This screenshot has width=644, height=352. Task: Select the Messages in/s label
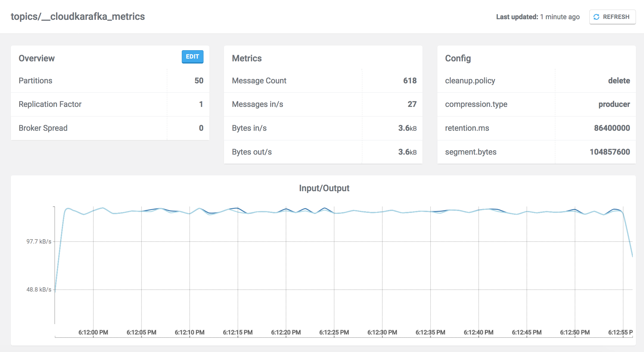[x=257, y=104]
